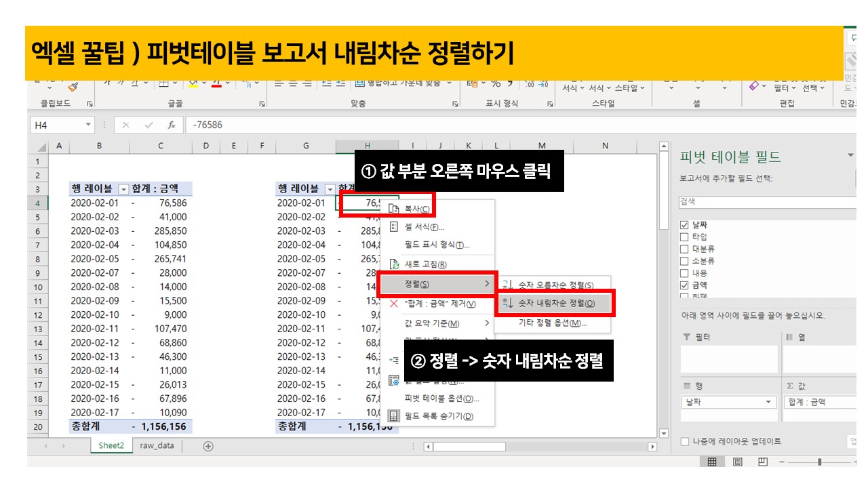Click the formula bar cancel X icon

tap(126, 125)
